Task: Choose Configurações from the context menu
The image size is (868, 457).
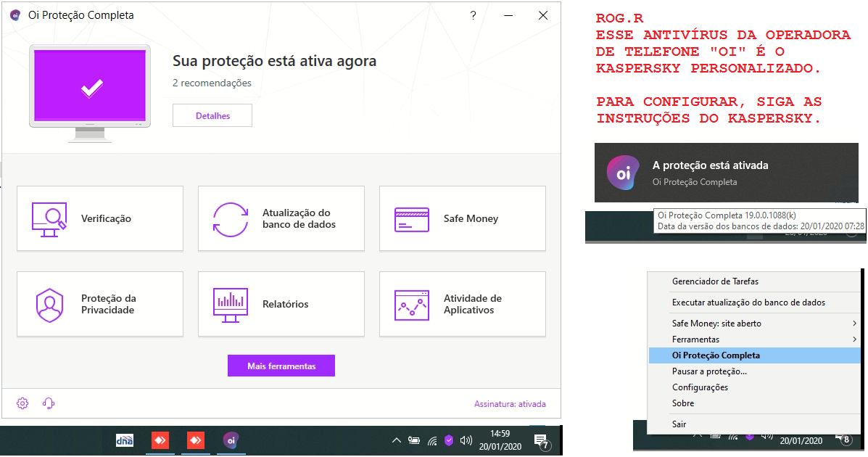Action: point(700,387)
